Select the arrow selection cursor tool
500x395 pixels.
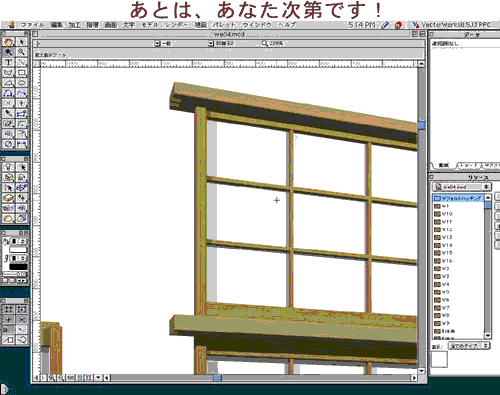(21, 42)
